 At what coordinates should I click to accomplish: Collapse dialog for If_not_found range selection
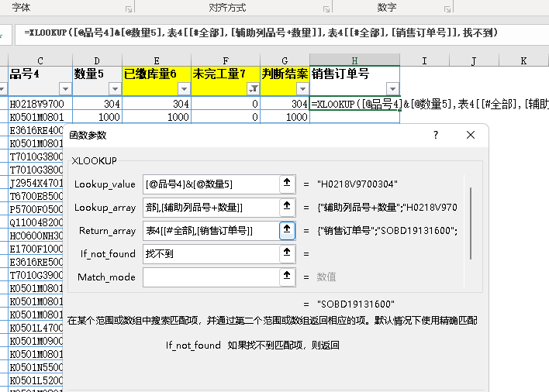pyautogui.click(x=287, y=253)
